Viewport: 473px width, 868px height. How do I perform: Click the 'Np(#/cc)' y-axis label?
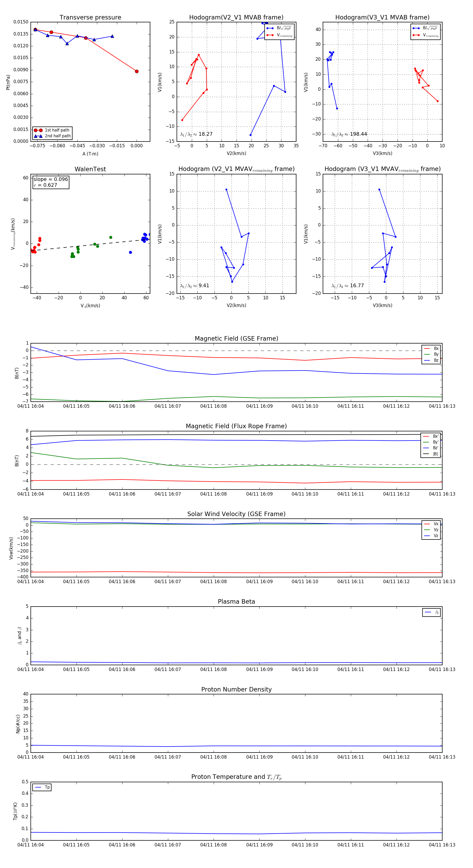point(18,724)
